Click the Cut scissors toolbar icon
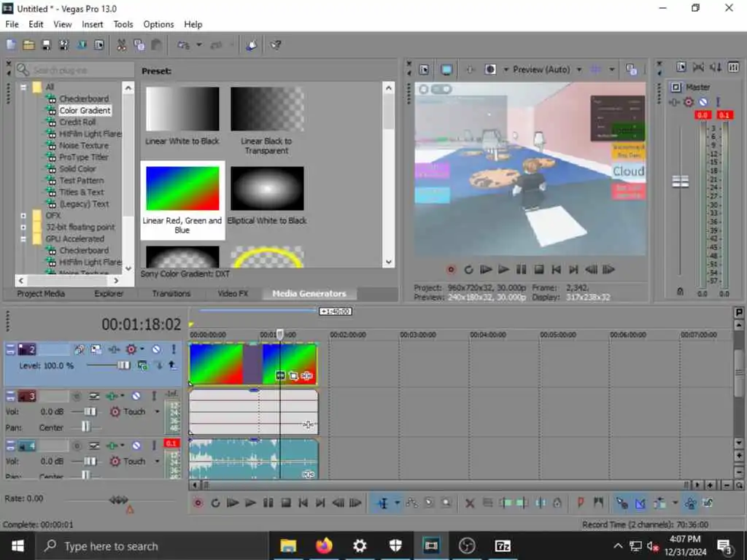This screenshot has width=747, height=560. (122, 45)
